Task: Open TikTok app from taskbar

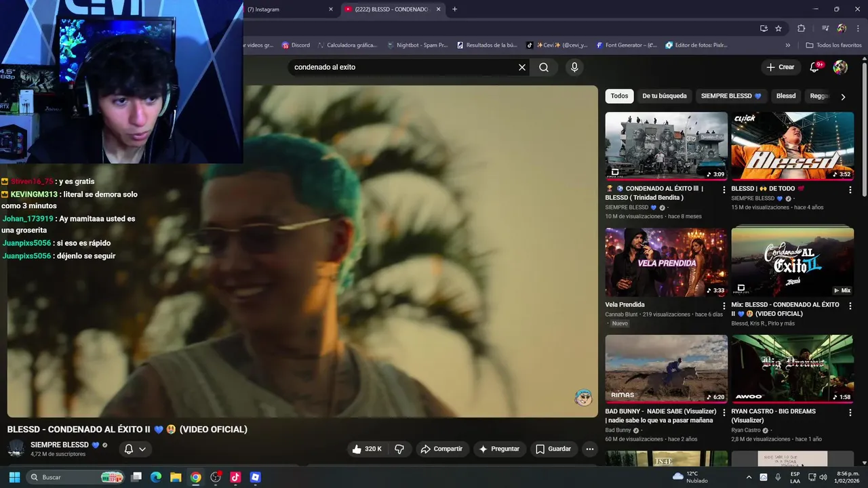Action: (x=235, y=477)
